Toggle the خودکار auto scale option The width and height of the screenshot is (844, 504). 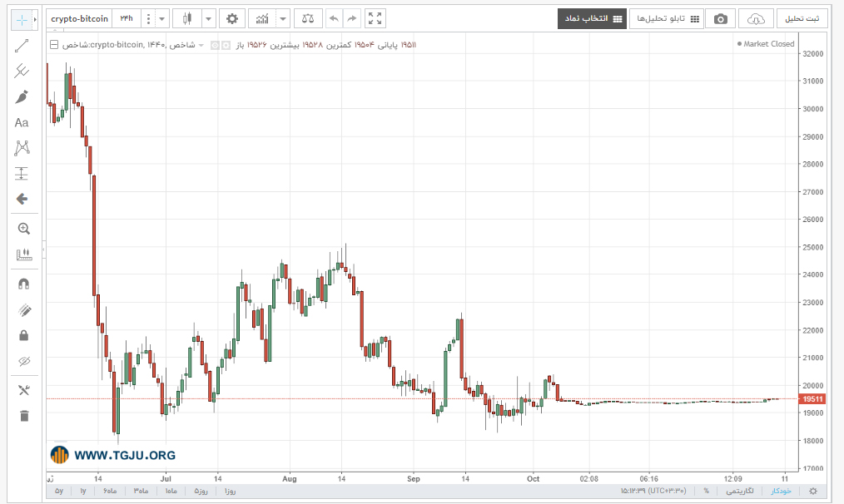[x=781, y=491]
